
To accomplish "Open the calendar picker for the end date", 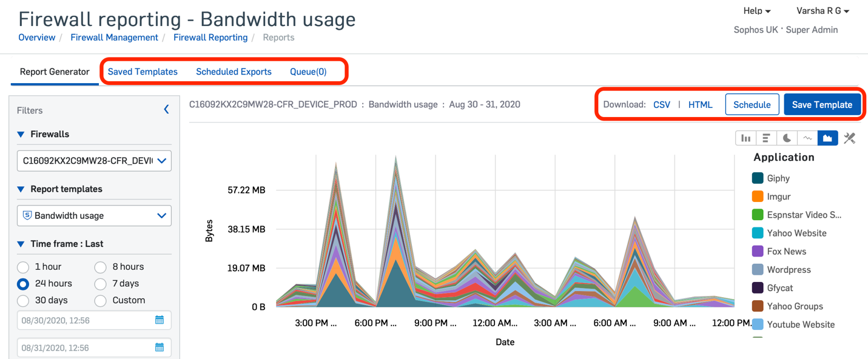I will (160, 347).
